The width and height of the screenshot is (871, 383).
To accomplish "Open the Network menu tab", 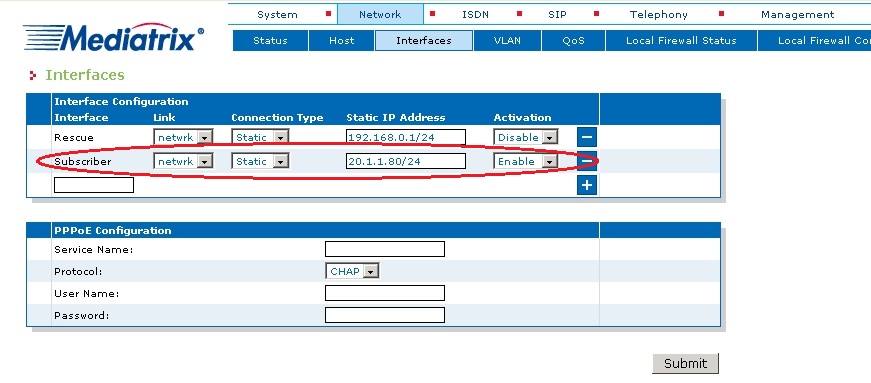I will pyautogui.click(x=380, y=14).
